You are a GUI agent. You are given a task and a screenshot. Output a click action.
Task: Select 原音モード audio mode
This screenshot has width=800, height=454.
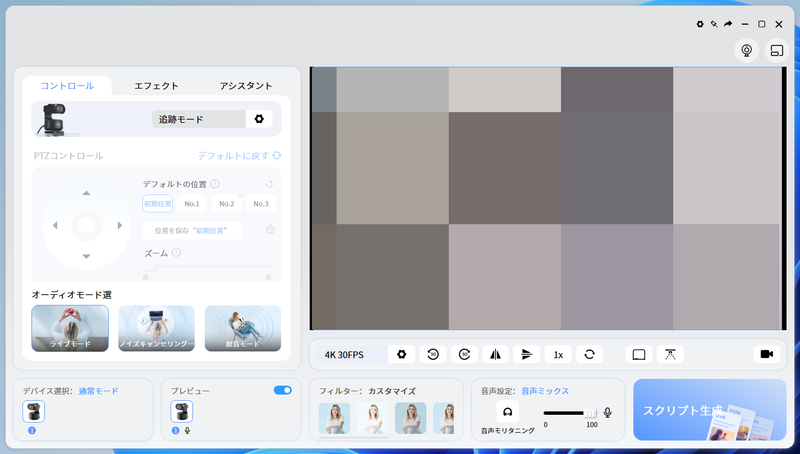coord(243,329)
